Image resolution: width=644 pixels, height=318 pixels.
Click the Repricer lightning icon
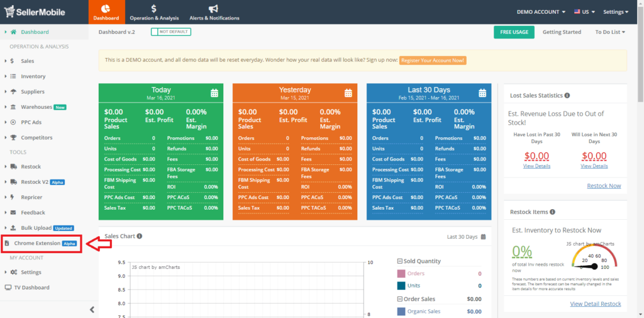point(13,197)
